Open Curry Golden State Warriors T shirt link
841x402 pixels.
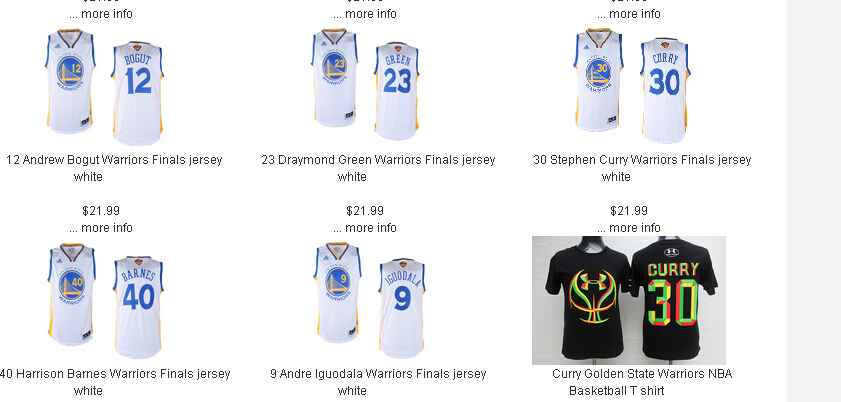[642, 382]
